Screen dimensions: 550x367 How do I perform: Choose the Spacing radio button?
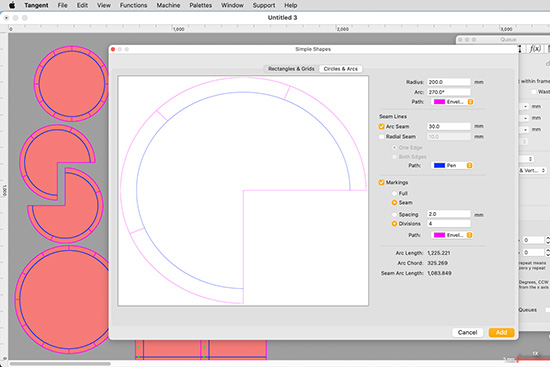pyautogui.click(x=394, y=214)
